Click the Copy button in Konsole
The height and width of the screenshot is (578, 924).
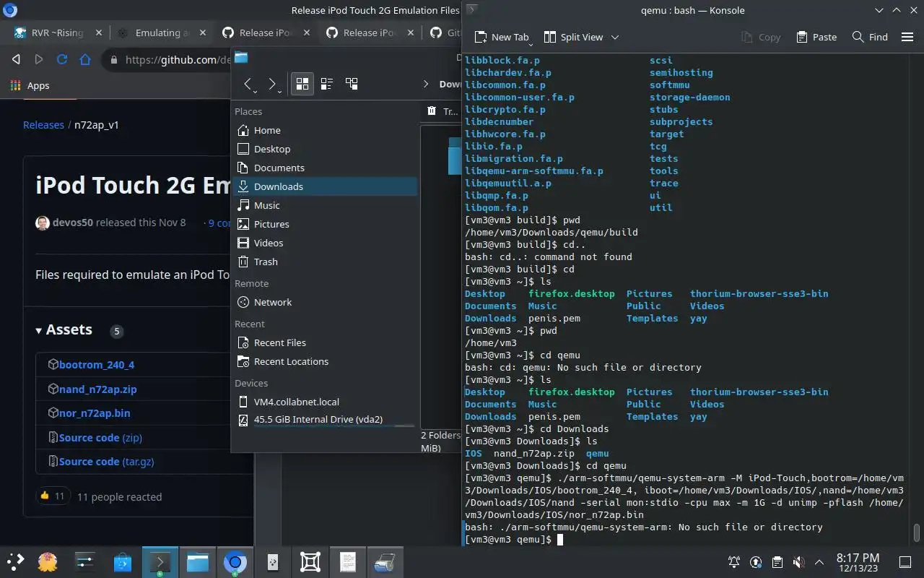coord(761,37)
